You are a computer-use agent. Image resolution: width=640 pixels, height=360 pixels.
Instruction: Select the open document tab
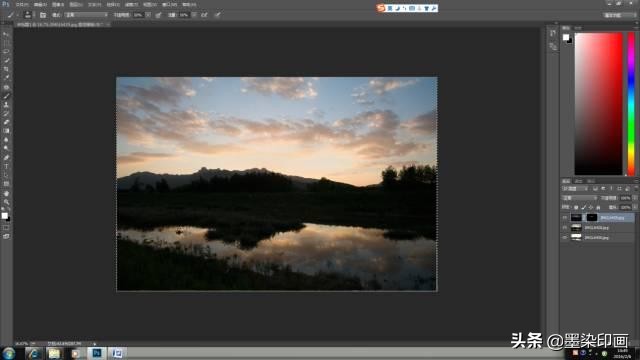pyautogui.click(x=60, y=24)
